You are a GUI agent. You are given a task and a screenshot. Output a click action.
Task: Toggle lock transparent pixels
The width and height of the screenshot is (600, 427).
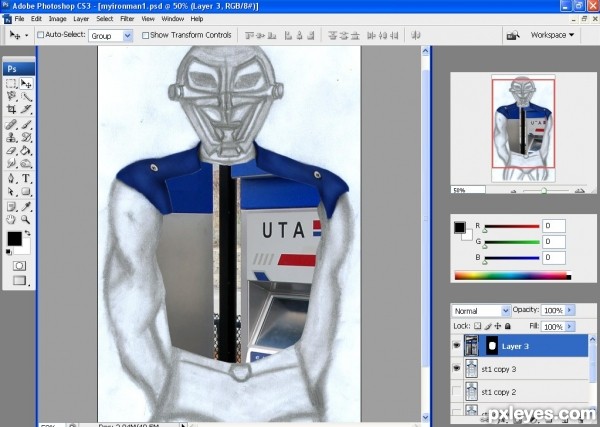coord(478,326)
